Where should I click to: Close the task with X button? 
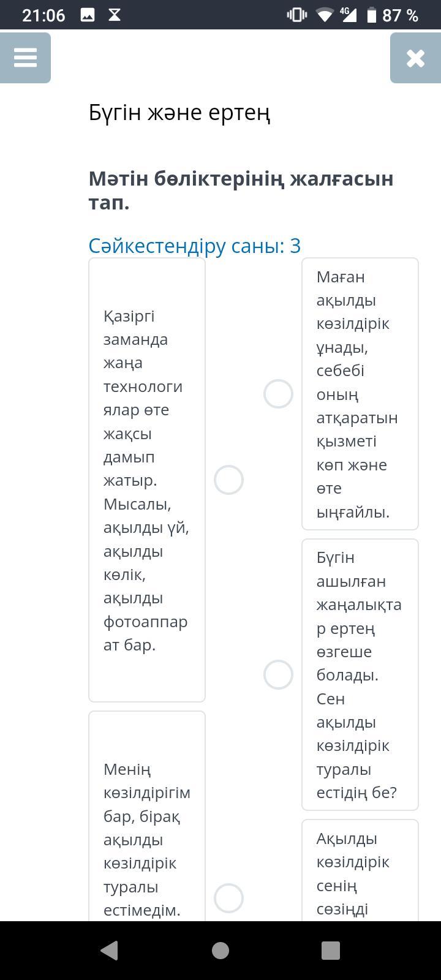pyautogui.click(x=415, y=58)
